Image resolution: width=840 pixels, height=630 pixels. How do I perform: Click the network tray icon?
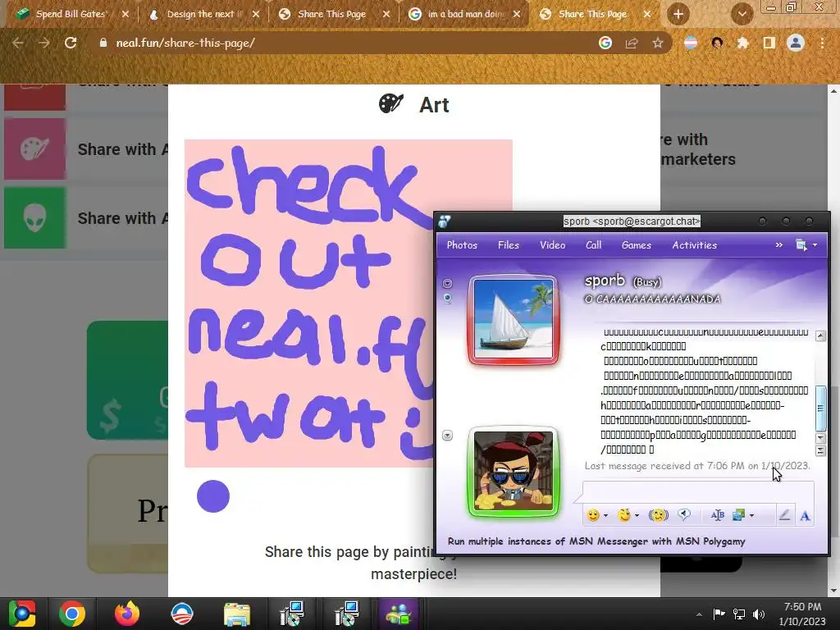(739, 614)
